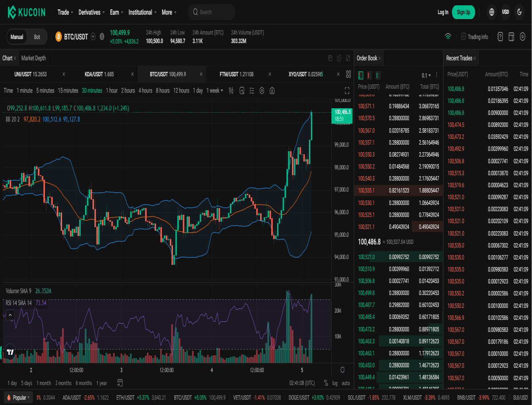Toggle percent scale on the chart
The width and height of the screenshot is (532, 405).
click(326, 383)
